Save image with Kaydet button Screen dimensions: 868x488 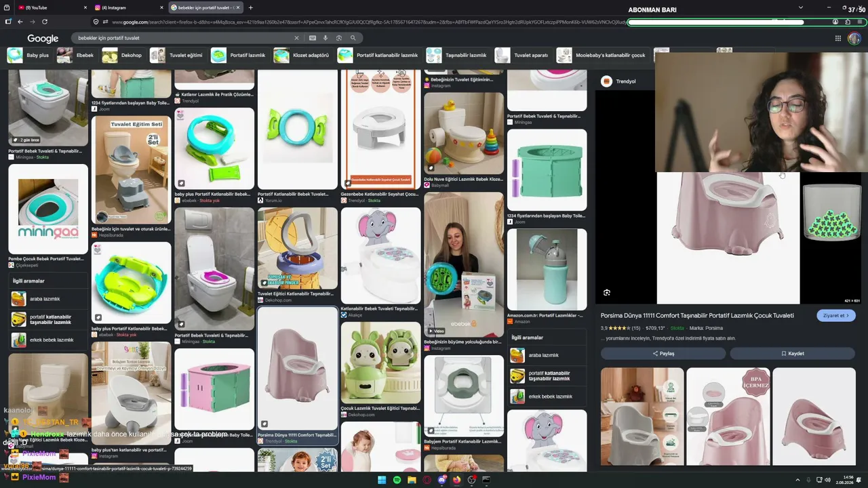pyautogui.click(x=793, y=353)
